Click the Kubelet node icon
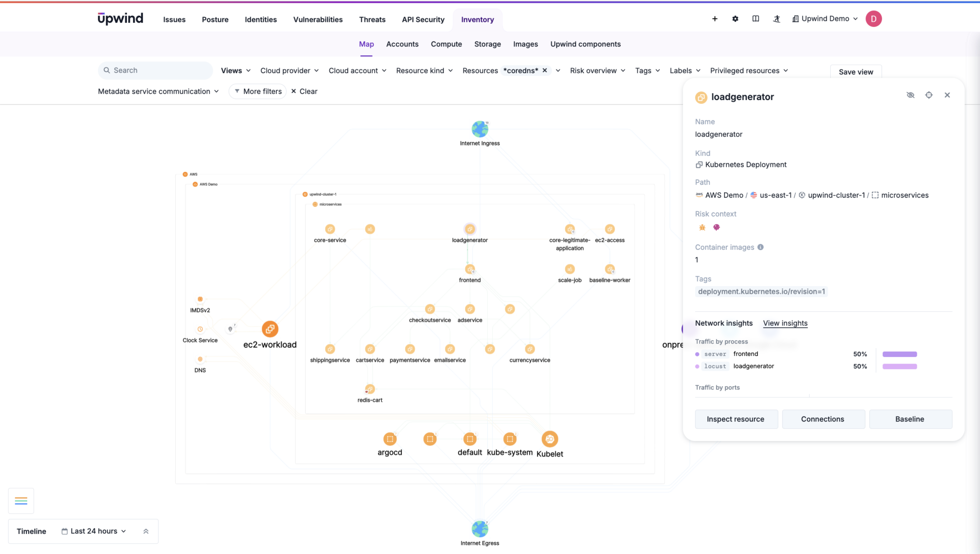 pos(549,439)
